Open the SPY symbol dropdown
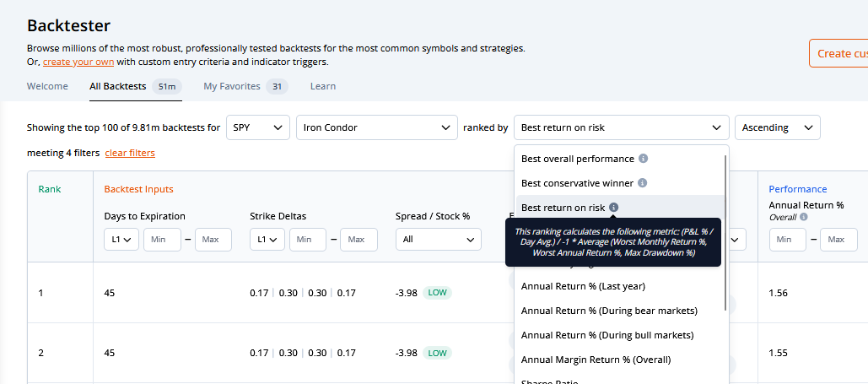Viewport: 868px width, 384px height. [257, 127]
